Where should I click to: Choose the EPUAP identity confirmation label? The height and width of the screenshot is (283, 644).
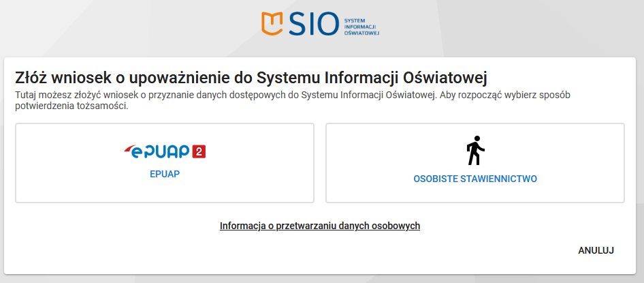pyautogui.click(x=165, y=174)
